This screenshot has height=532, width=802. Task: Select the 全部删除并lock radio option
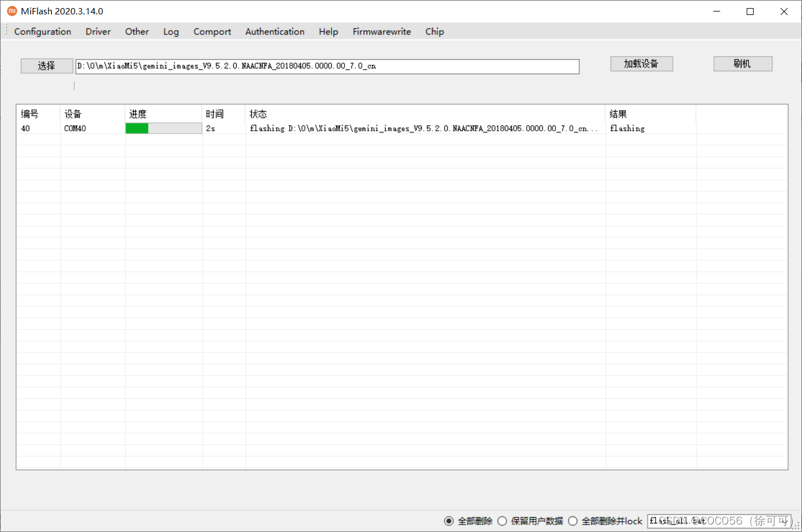coord(605,521)
